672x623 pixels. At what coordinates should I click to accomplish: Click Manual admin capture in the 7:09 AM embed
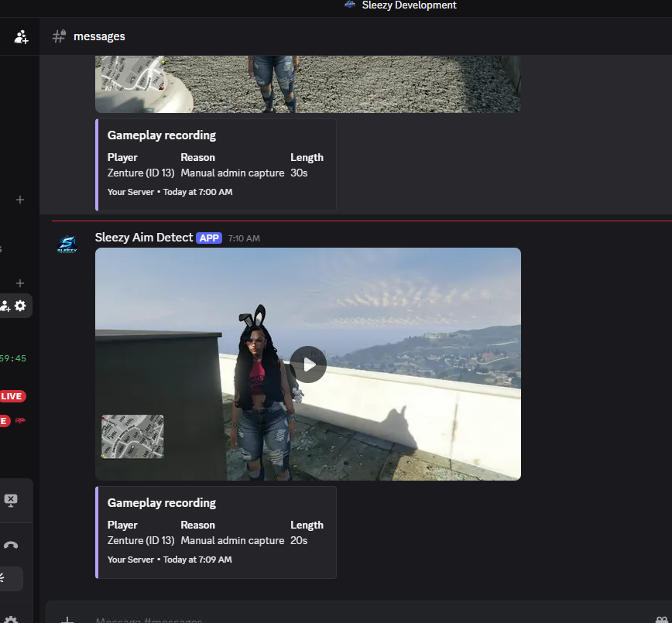pos(232,541)
